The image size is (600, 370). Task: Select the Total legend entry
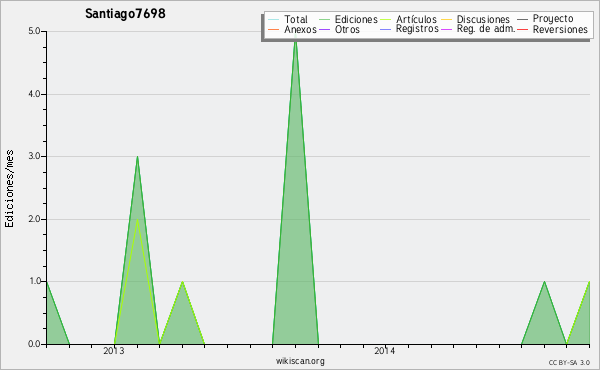288,19
